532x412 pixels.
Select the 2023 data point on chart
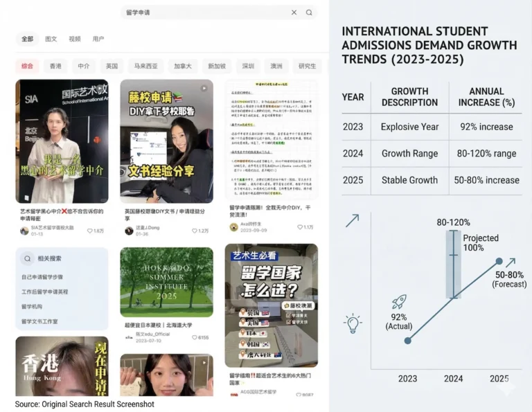click(x=408, y=341)
